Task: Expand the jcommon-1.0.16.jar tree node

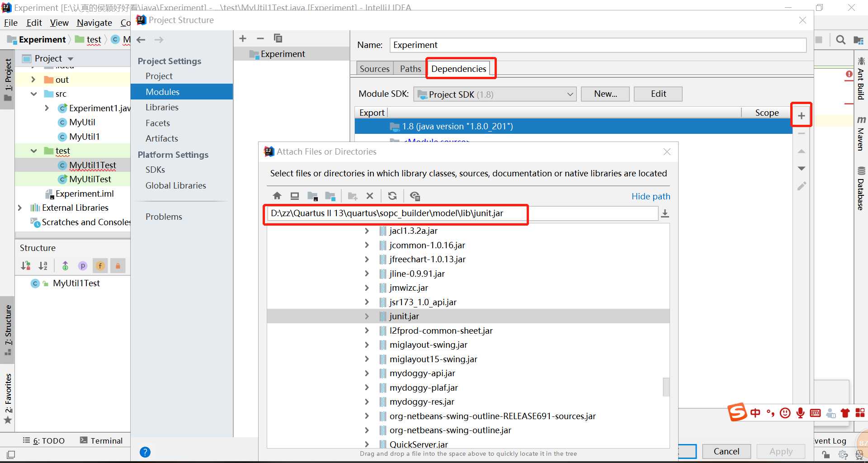Action: [367, 246]
